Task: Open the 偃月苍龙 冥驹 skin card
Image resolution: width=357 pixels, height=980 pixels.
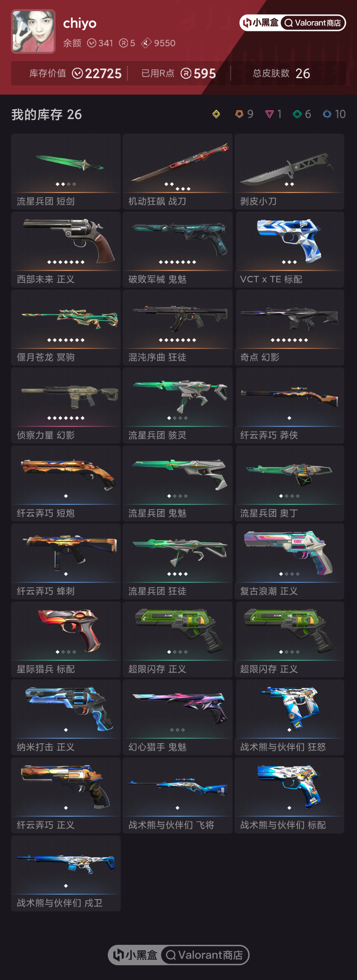Action: [66, 328]
